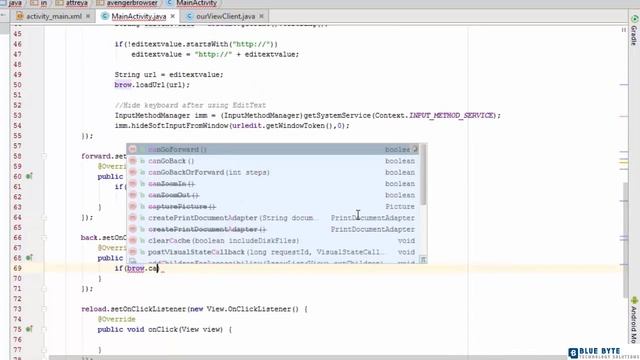Click the 'brow' variable on line 69
This screenshot has width=640, height=360.
point(136,269)
